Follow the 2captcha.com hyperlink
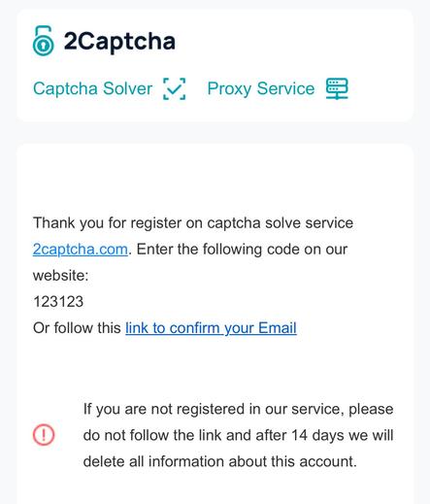The width and height of the screenshot is (430, 504). pos(81,250)
